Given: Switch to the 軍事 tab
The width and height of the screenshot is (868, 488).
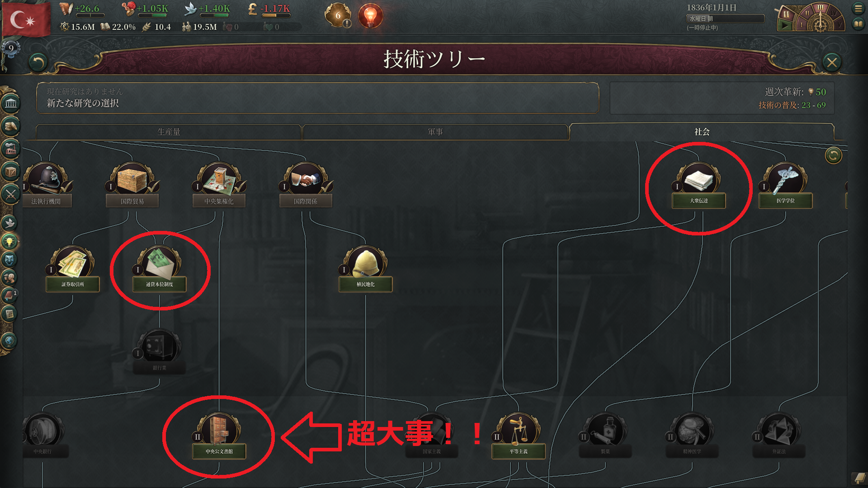Looking at the screenshot, I should click(x=435, y=131).
